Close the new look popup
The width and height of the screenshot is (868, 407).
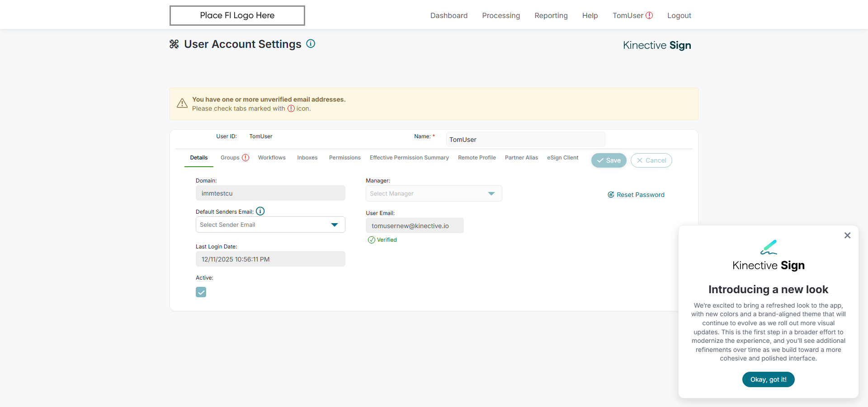(x=847, y=235)
